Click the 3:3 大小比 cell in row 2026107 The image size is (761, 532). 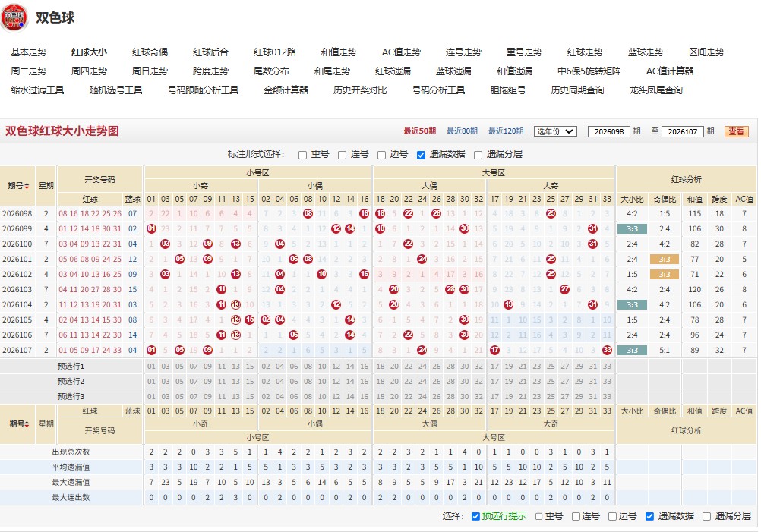click(632, 350)
